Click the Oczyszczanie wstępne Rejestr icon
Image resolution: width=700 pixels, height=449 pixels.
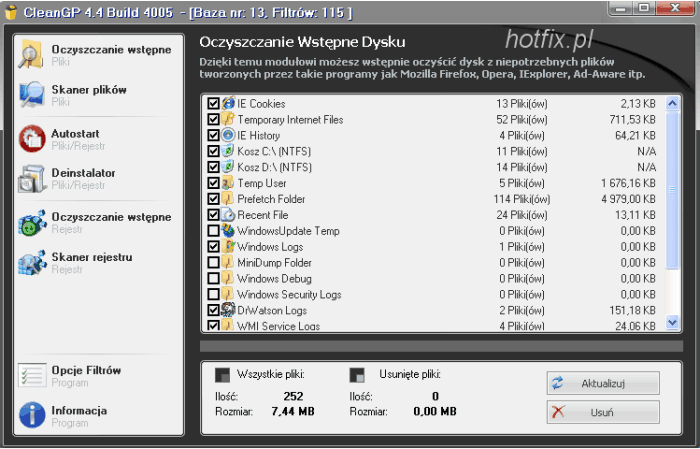click(x=32, y=222)
